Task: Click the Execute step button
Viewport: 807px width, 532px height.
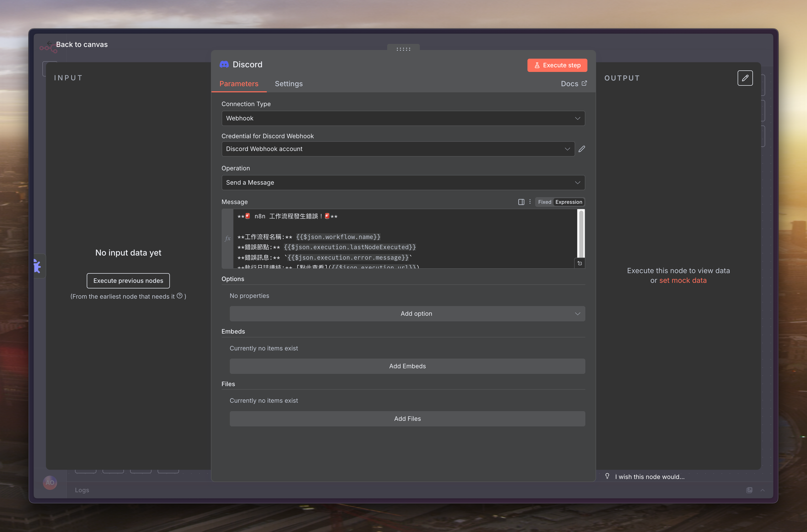Action: (557, 65)
